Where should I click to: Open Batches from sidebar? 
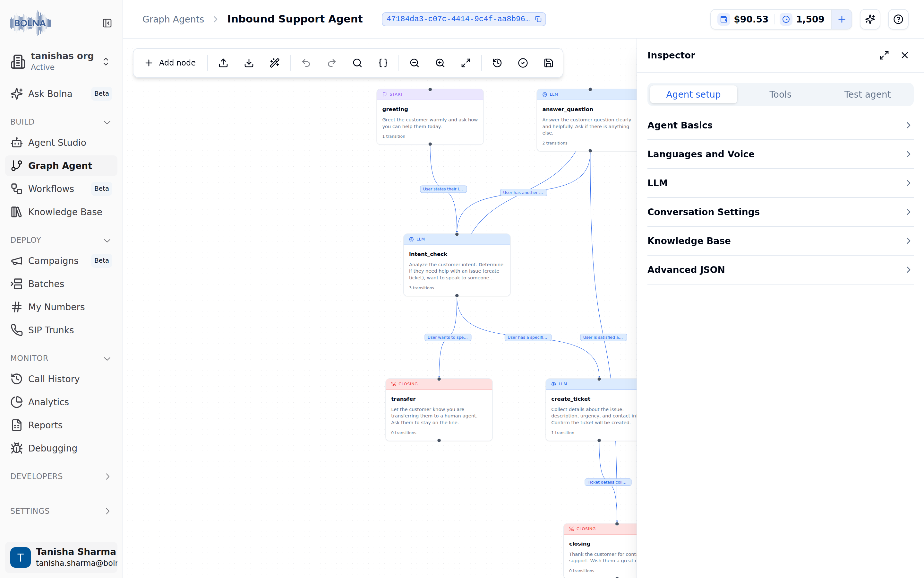(x=61, y=284)
